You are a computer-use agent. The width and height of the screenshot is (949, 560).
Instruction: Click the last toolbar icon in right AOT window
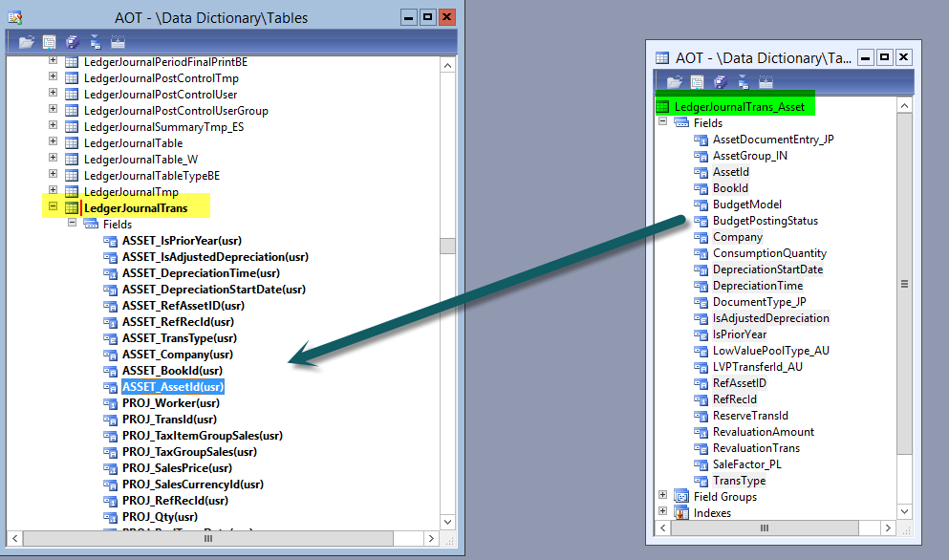pyautogui.click(x=766, y=81)
